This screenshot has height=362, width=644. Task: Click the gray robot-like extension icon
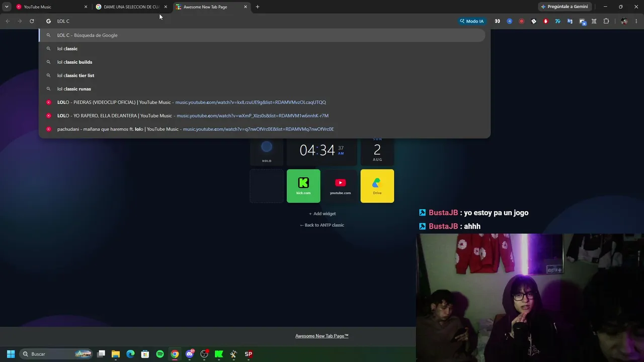(x=594, y=21)
